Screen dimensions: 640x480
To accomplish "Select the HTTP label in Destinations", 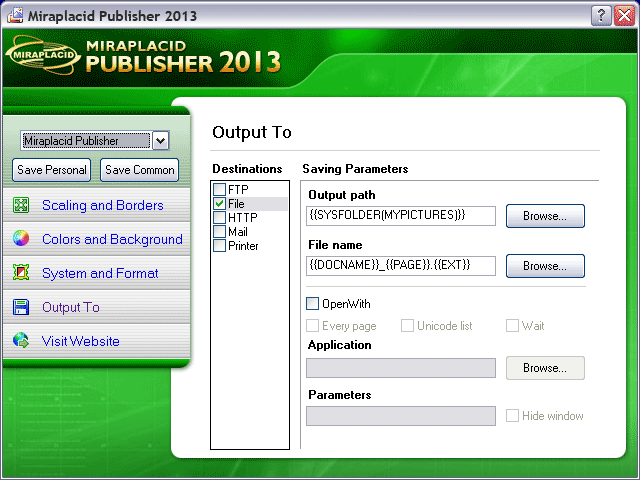I will click(242, 218).
